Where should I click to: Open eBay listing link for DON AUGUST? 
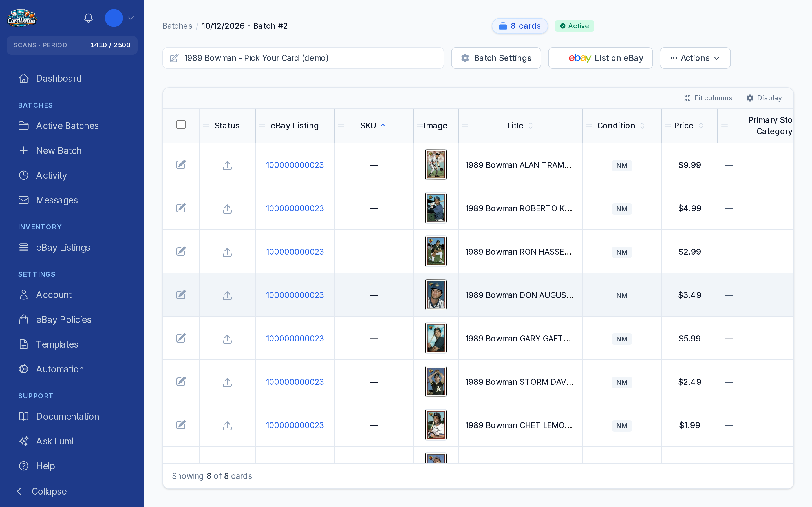295,295
